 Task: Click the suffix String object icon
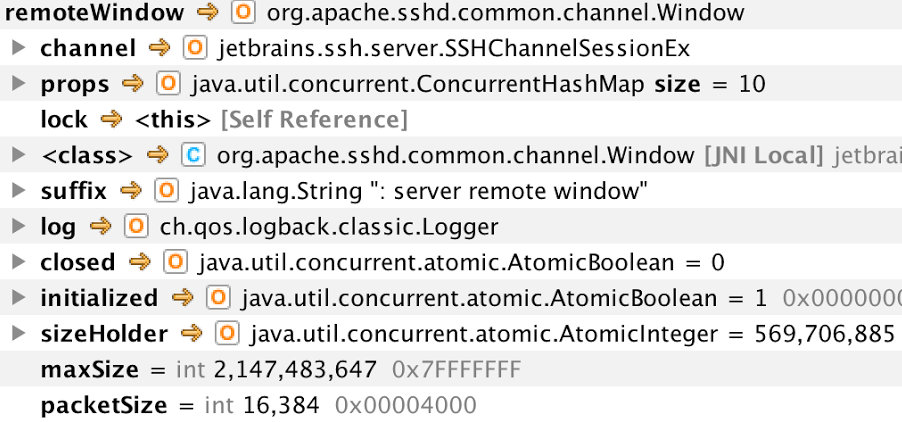pos(166,191)
